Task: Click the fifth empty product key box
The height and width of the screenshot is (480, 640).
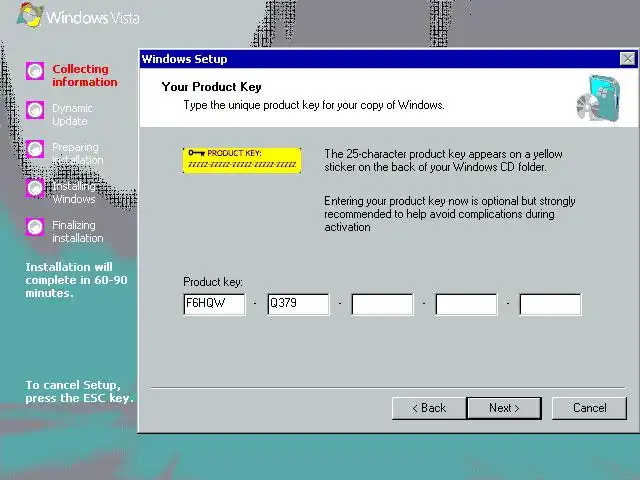Action: [551, 304]
